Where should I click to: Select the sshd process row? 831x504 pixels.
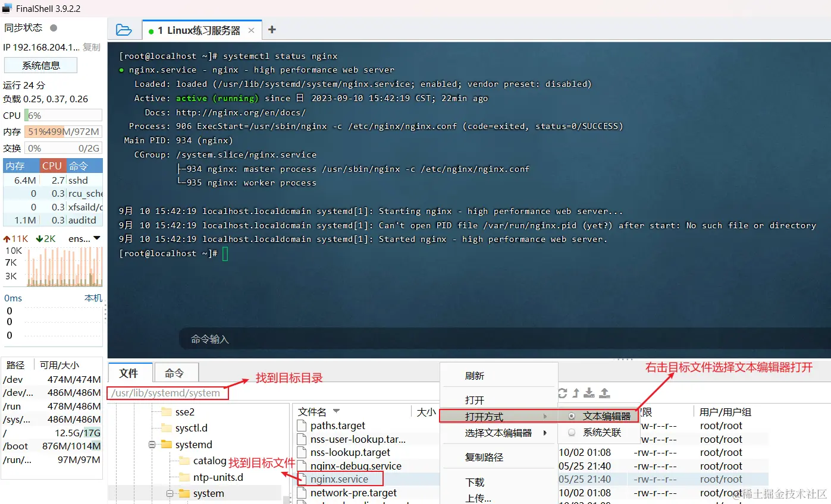tap(53, 180)
